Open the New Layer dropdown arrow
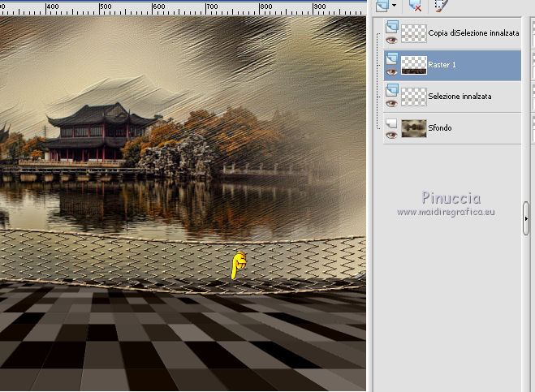Viewport: 535px width, 392px height. (394, 5)
